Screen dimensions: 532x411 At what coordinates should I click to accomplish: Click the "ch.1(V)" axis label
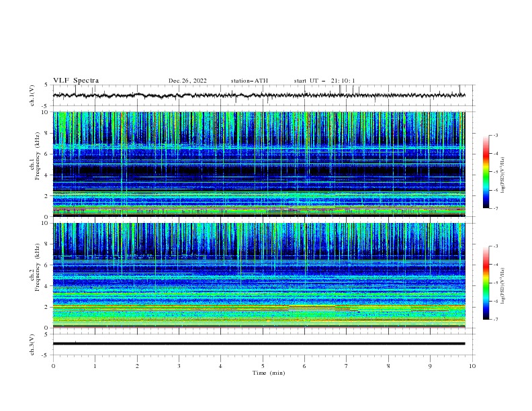[32, 95]
